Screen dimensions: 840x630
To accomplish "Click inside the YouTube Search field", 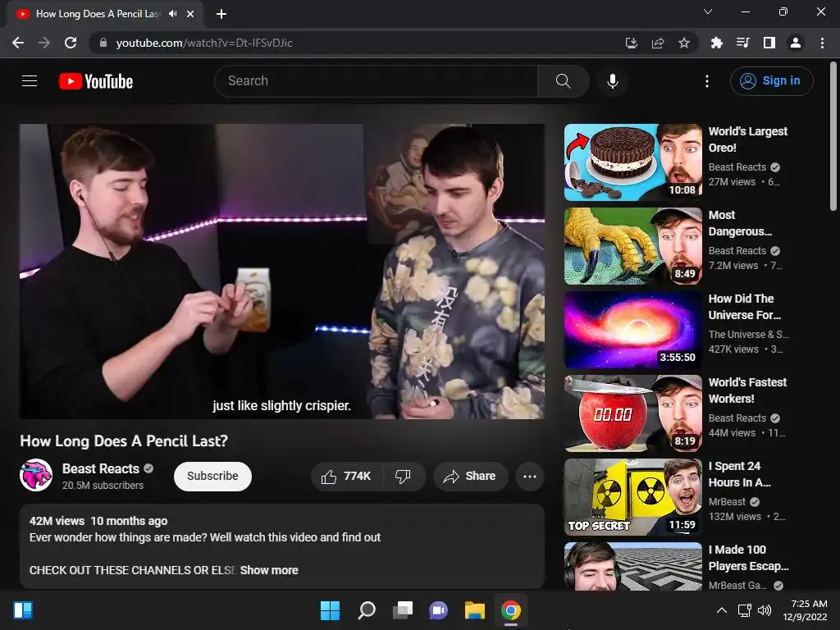I will pyautogui.click(x=376, y=81).
